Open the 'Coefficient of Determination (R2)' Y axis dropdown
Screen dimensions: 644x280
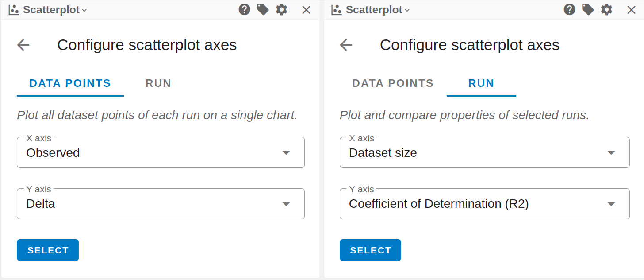point(484,204)
